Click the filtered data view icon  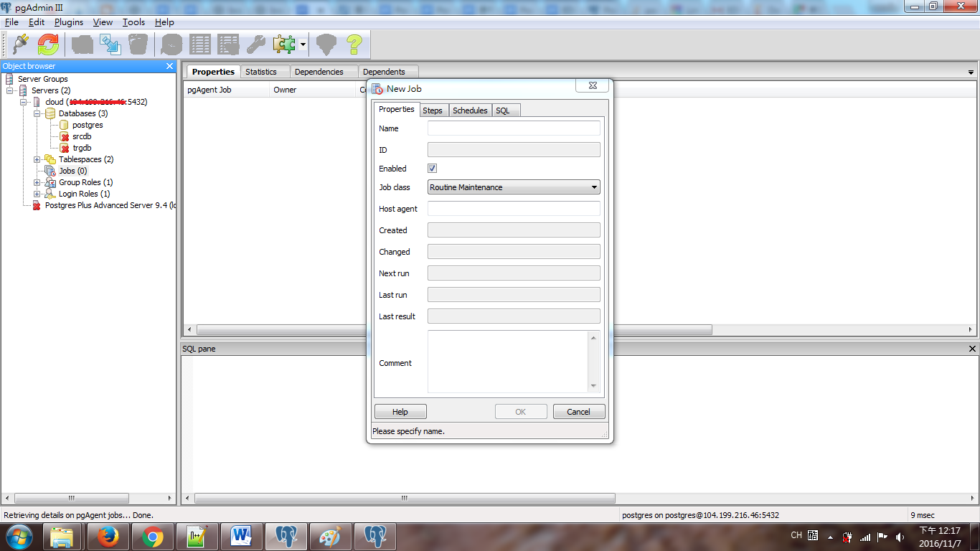[228, 44]
